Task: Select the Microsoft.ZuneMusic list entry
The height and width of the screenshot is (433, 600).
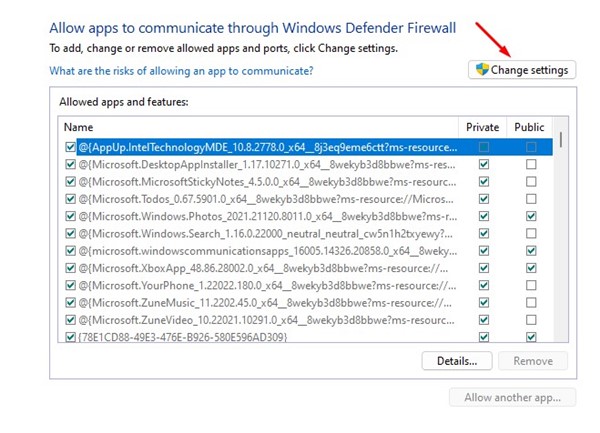Action: [265, 303]
